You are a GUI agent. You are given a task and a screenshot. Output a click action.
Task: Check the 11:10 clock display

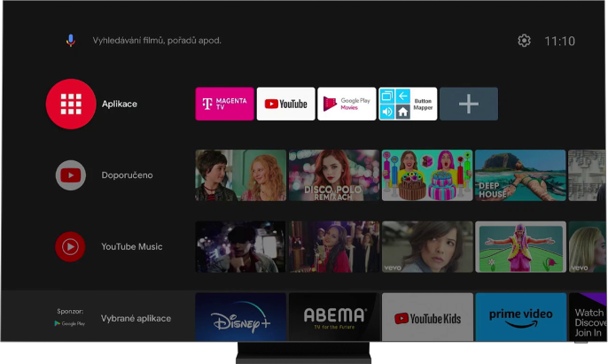559,41
